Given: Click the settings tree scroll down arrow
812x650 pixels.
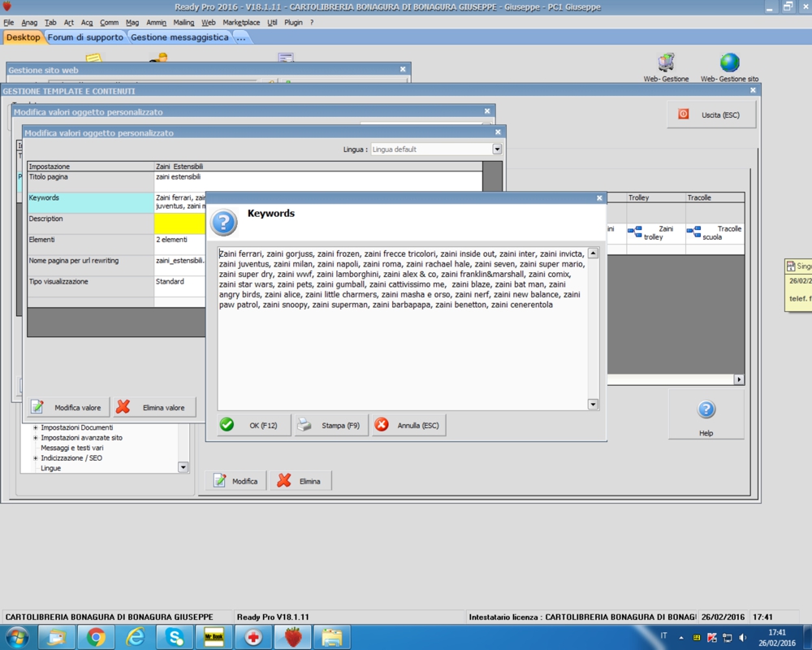Looking at the screenshot, I should click(x=183, y=467).
